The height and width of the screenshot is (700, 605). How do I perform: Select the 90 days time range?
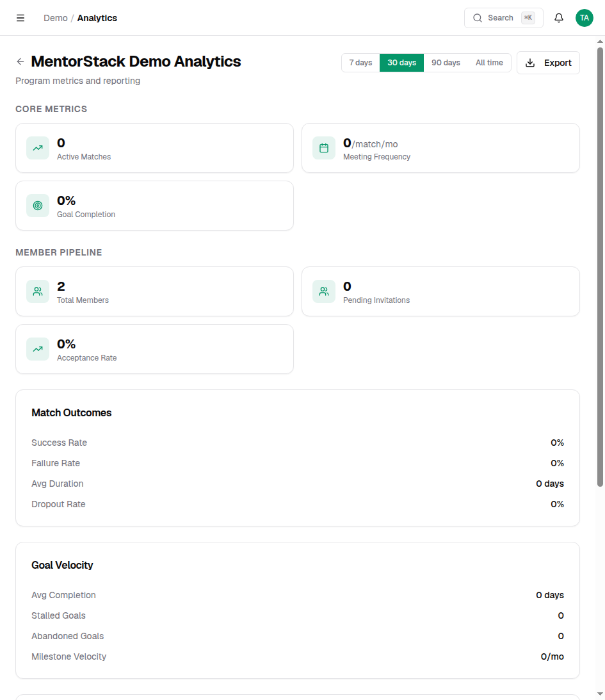(x=446, y=63)
